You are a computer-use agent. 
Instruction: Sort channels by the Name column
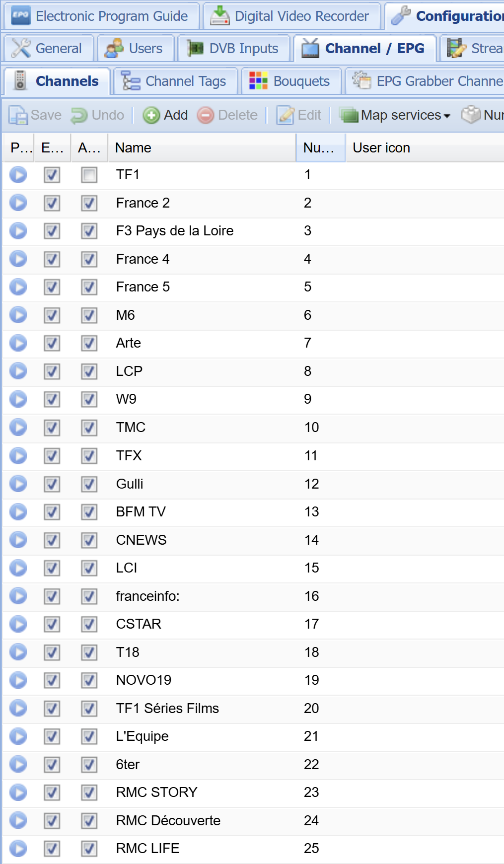pos(201,148)
